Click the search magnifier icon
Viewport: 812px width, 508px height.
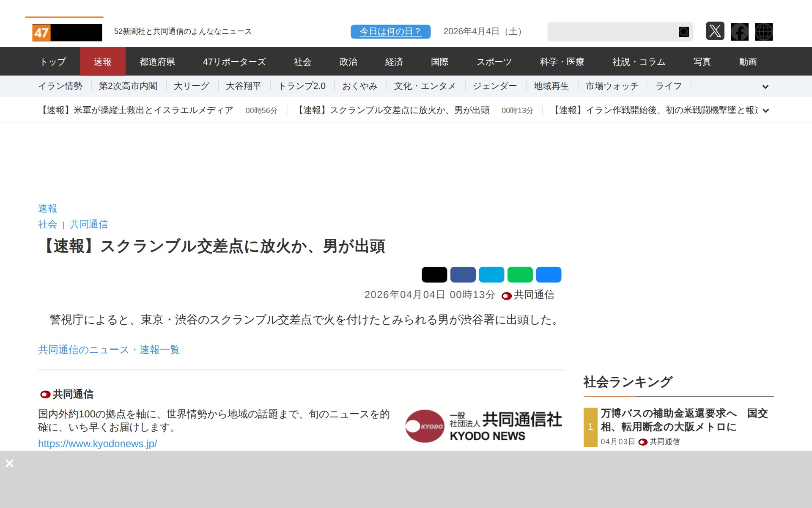683,32
